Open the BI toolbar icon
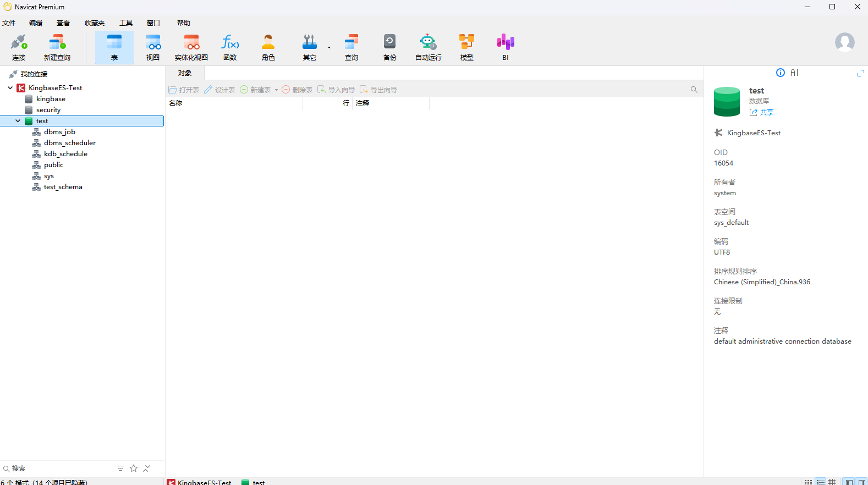The width and height of the screenshot is (868, 485). pos(506,47)
